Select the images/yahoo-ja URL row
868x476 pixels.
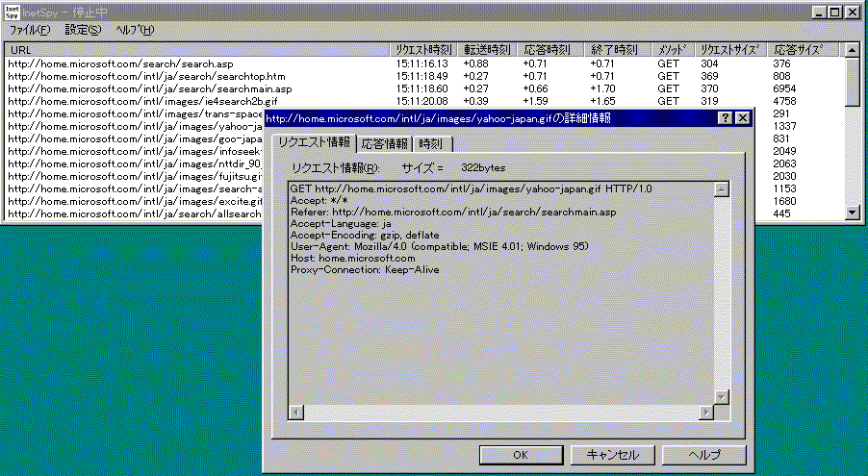tap(135, 126)
